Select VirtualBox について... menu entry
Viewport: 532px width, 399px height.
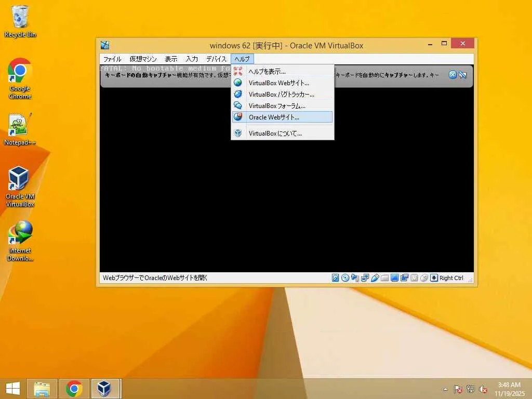point(282,134)
